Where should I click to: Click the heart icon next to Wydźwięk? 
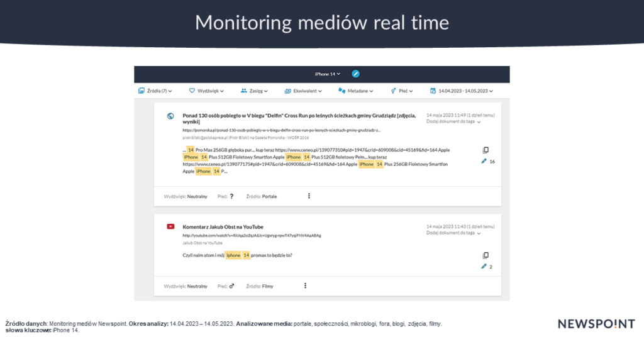tap(192, 91)
